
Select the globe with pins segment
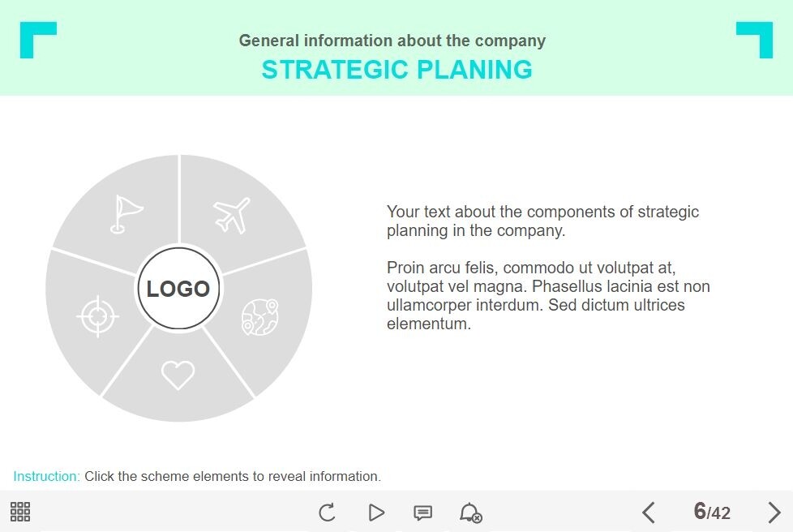[x=260, y=316]
